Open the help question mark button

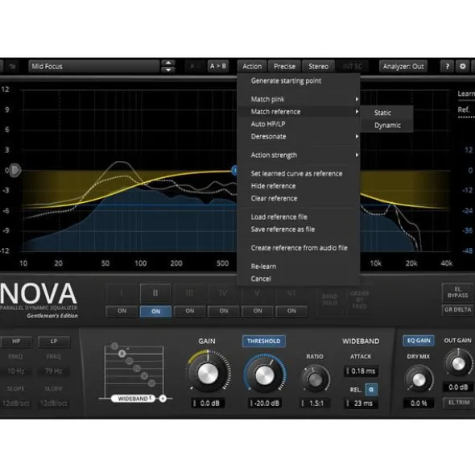pos(447,66)
